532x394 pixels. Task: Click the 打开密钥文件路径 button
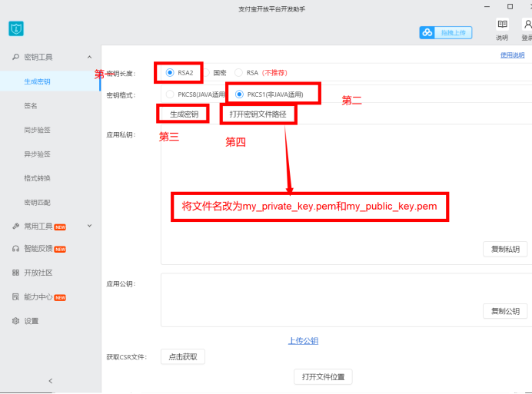pyautogui.click(x=258, y=114)
